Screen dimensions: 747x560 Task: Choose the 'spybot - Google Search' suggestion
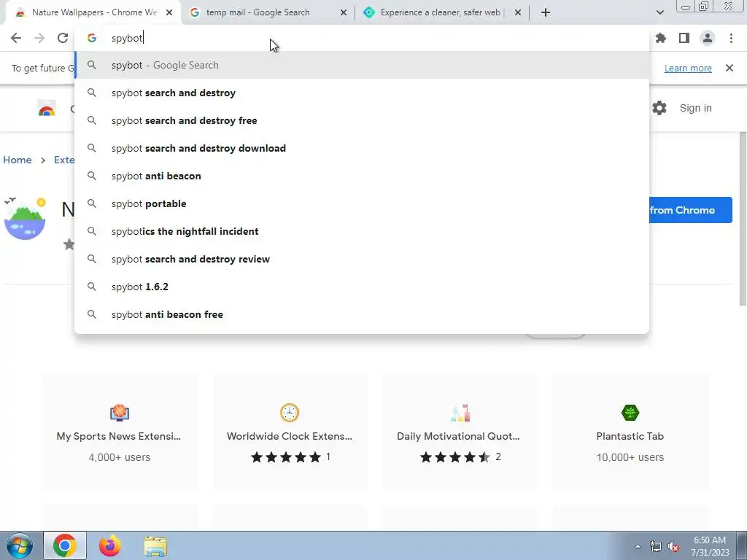click(x=362, y=65)
